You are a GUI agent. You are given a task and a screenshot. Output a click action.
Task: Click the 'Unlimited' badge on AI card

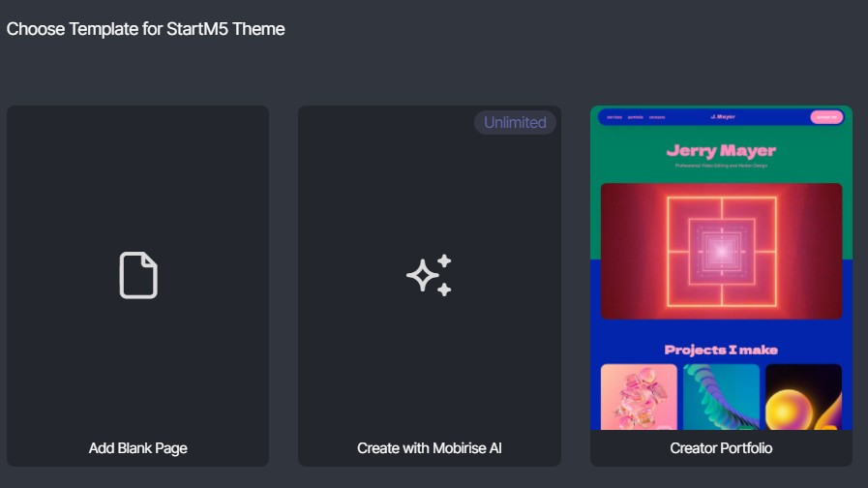(515, 123)
